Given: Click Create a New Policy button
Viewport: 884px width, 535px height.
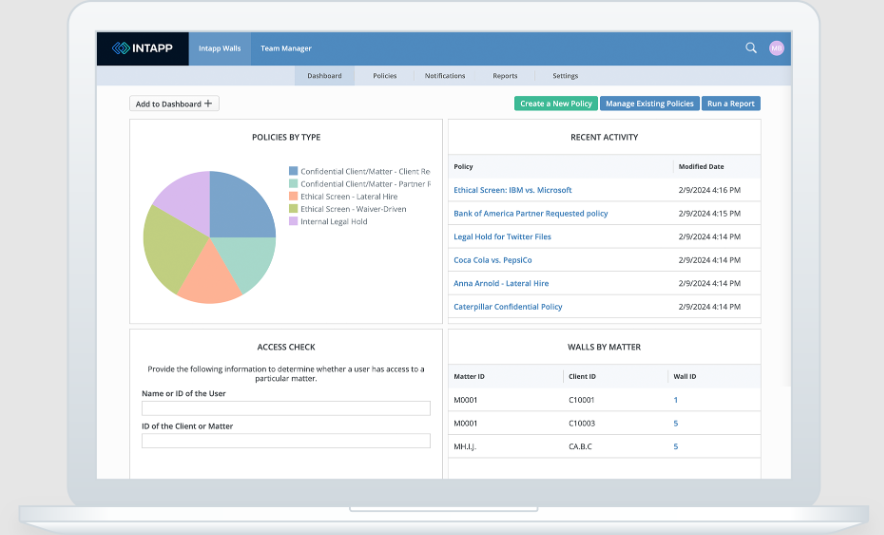Looking at the screenshot, I should 556,104.
